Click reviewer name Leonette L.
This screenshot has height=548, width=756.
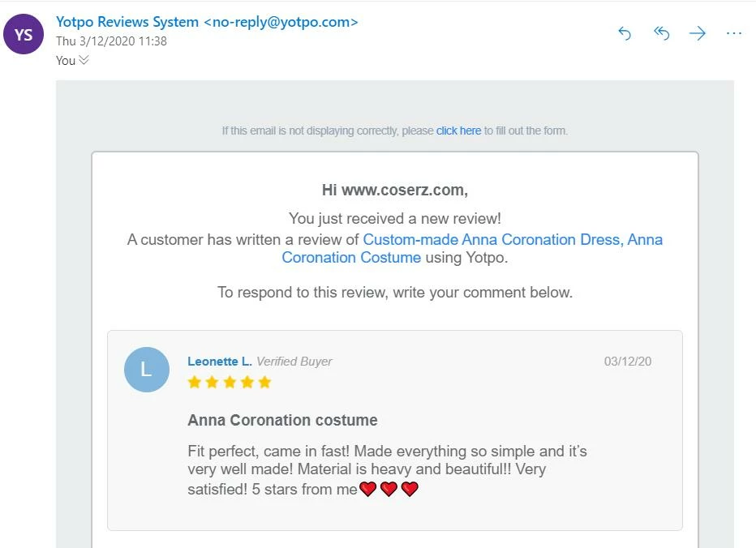point(220,362)
